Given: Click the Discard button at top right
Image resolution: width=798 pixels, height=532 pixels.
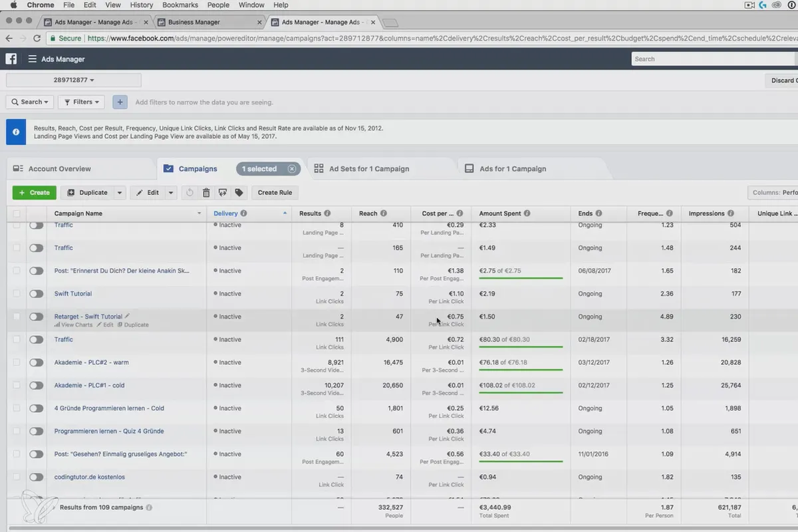Looking at the screenshot, I should [781, 80].
